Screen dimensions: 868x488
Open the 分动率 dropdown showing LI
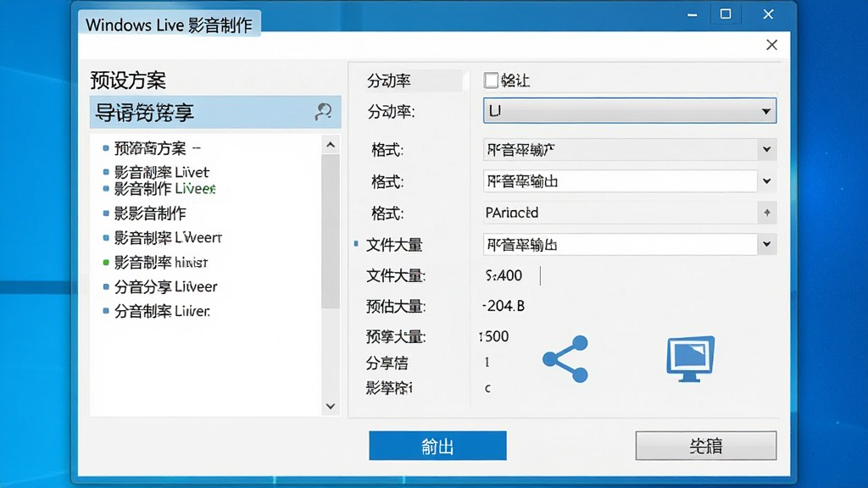pos(630,111)
